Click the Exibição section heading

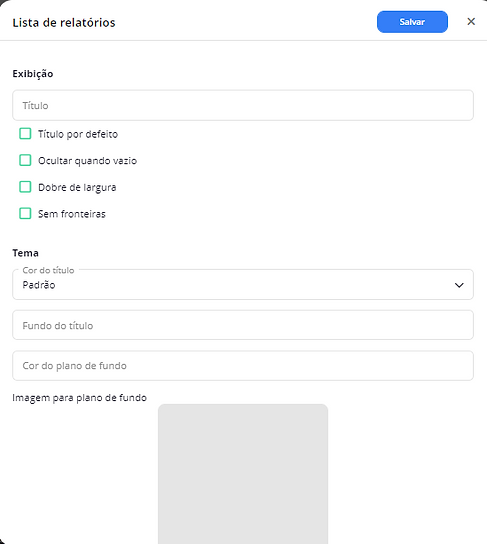[33, 74]
